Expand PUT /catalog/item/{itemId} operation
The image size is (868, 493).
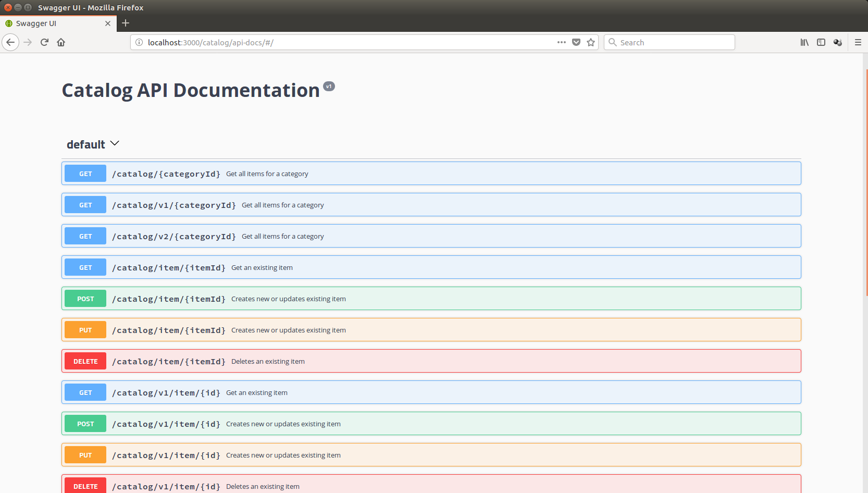431,330
